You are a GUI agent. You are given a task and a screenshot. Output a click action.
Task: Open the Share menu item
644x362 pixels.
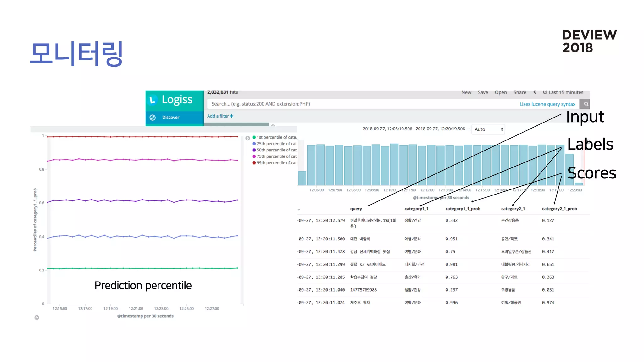tap(519, 92)
